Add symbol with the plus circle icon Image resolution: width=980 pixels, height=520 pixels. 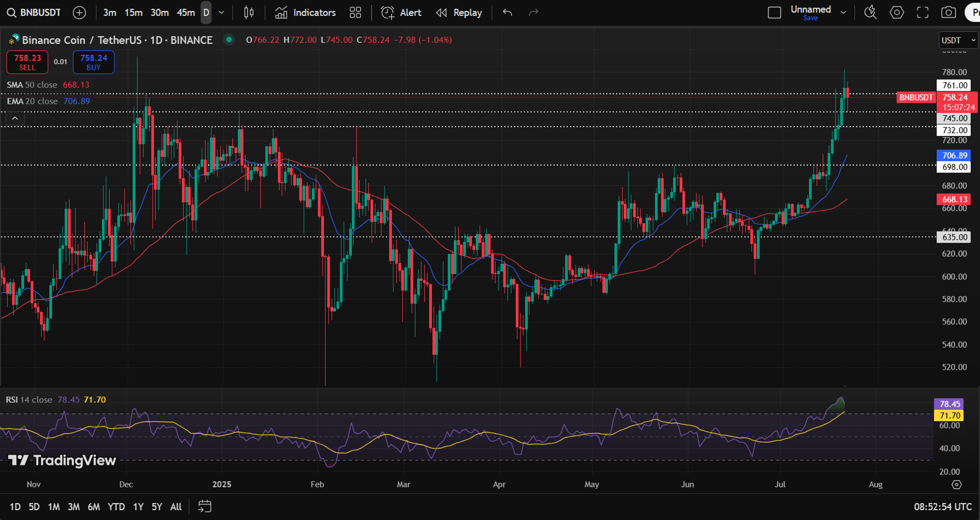tap(79, 13)
